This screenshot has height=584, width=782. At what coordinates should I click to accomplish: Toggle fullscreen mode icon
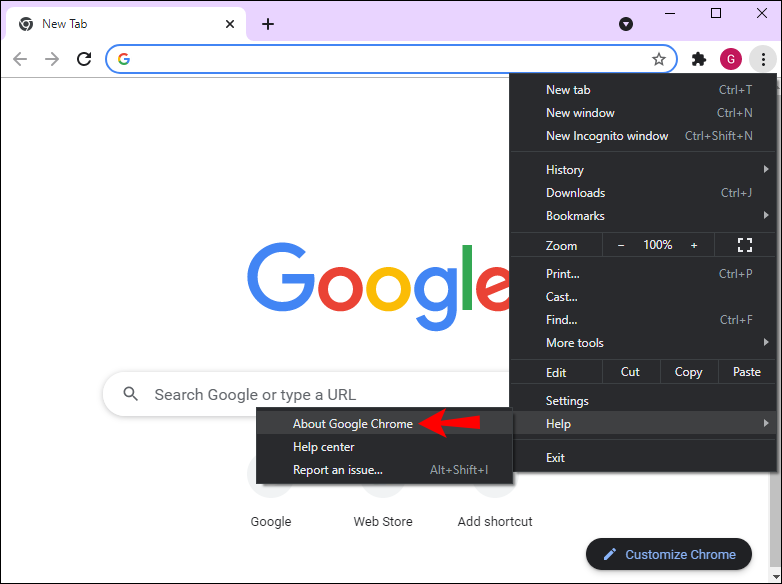(745, 245)
